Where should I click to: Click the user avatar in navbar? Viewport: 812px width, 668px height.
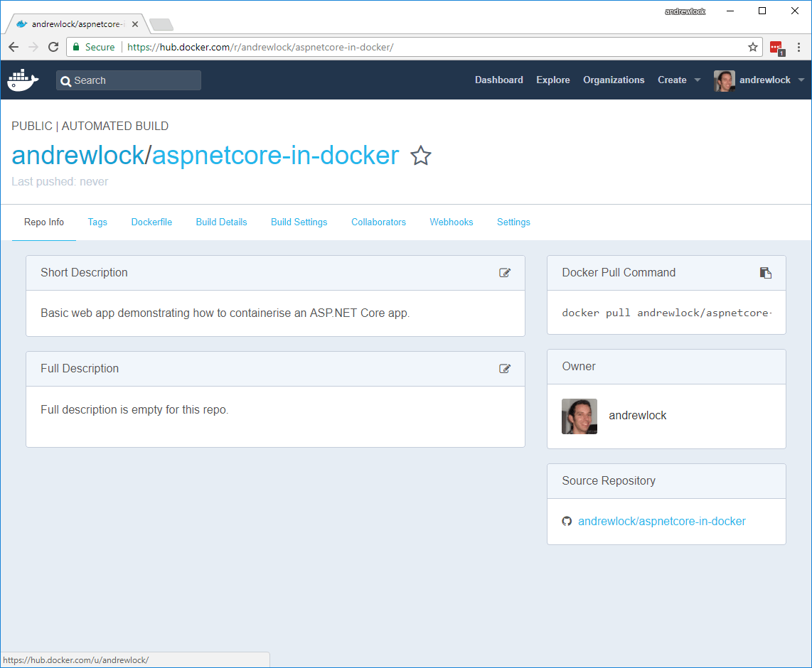pos(725,81)
